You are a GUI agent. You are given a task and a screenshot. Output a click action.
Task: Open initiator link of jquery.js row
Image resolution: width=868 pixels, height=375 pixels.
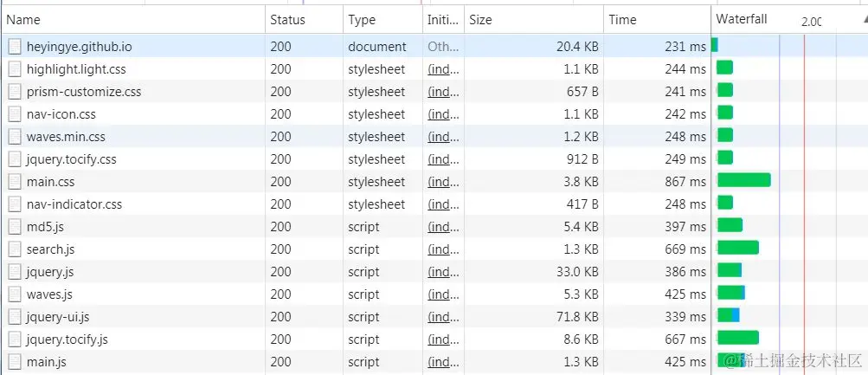(x=443, y=272)
